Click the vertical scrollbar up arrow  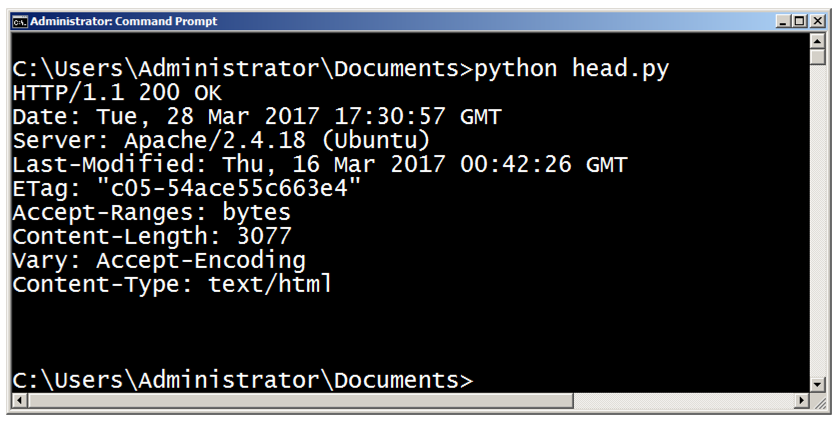coord(817,40)
